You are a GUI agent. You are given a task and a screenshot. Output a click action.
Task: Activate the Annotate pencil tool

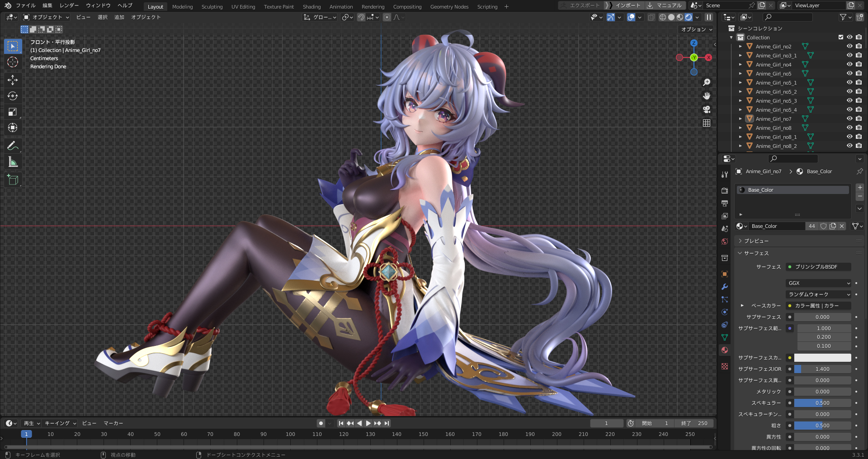[x=13, y=146]
